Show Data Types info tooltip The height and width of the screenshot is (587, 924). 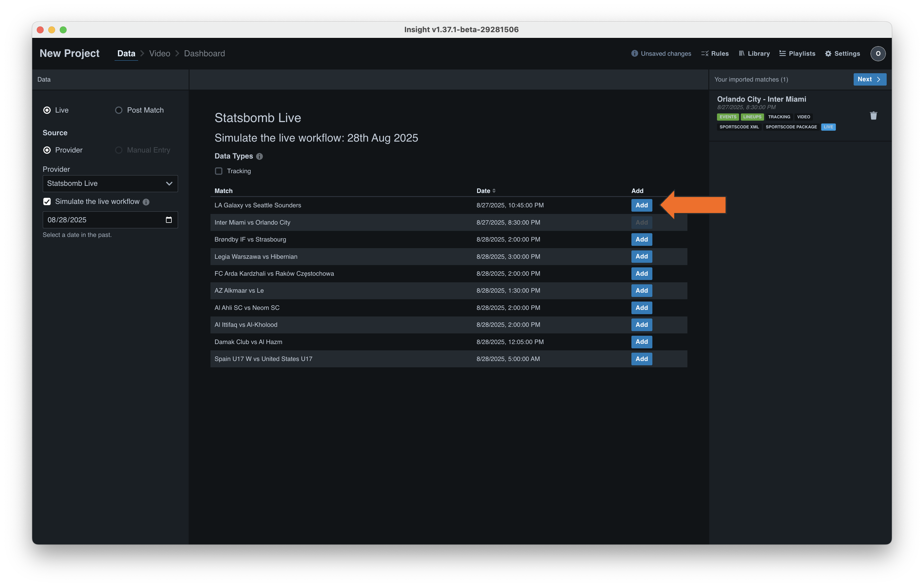(259, 156)
